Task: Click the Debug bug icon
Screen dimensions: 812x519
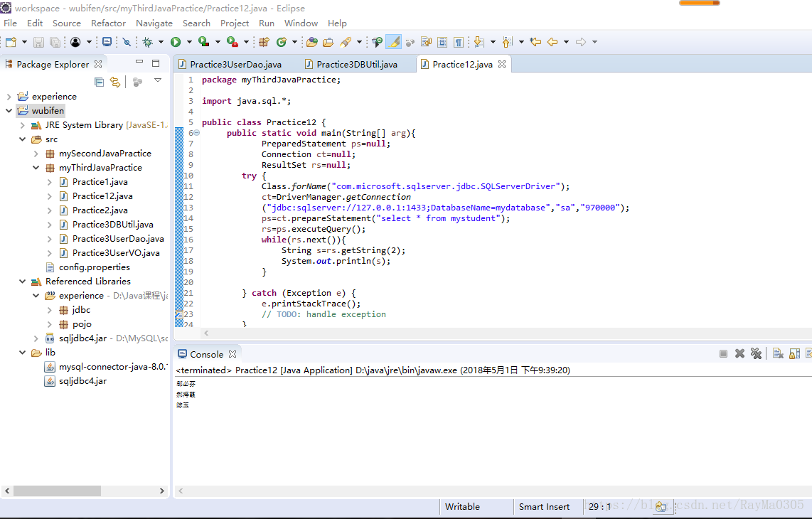Action: coord(148,42)
